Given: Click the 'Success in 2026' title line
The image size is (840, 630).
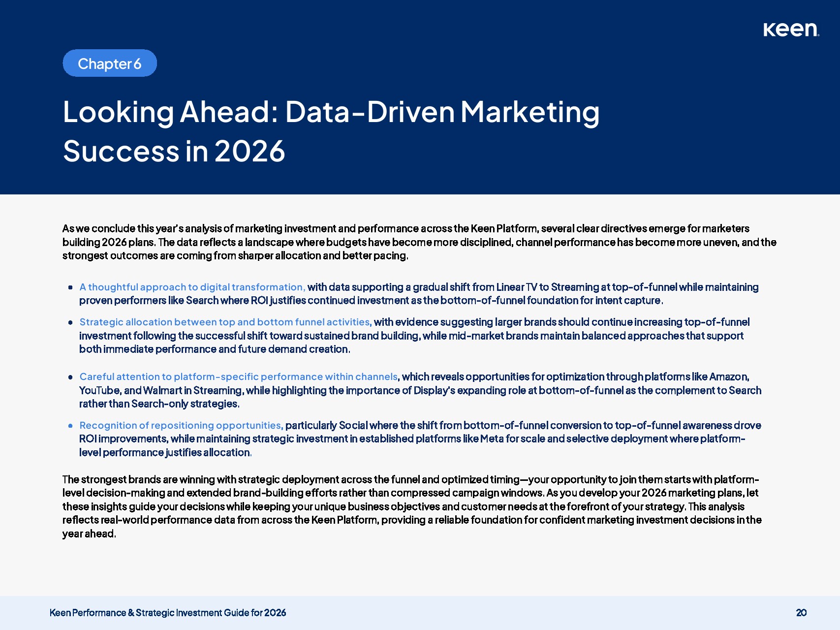Looking at the screenshot, I should click(174, 151).
